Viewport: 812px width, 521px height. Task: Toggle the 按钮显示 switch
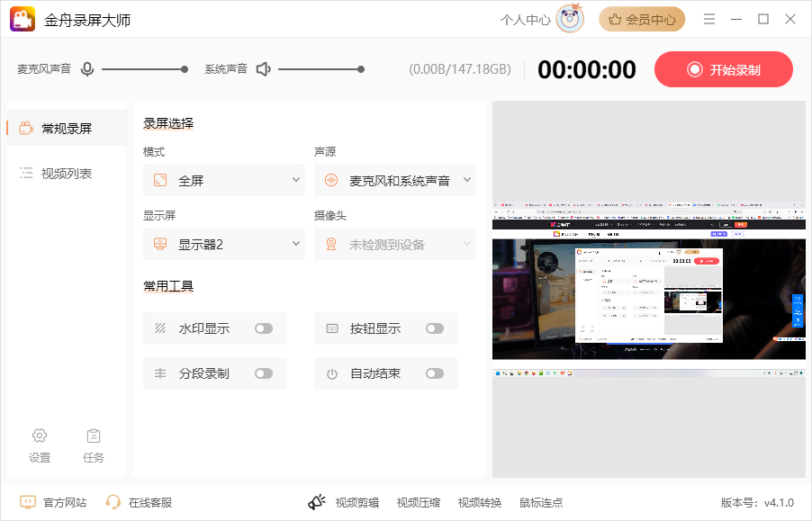tap(435, 328)
